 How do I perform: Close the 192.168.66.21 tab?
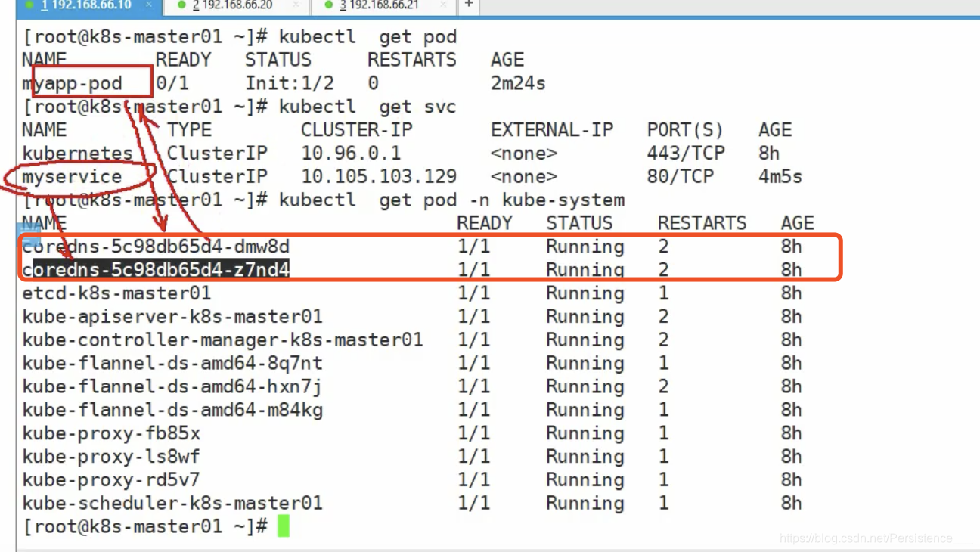coord(443,5)
